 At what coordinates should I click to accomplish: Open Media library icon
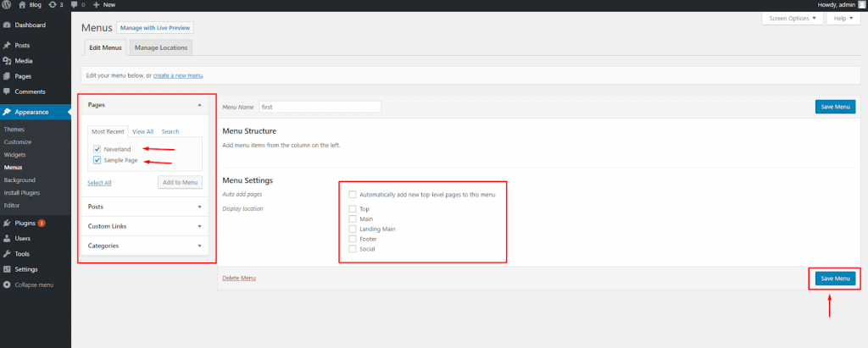pyautogui.click(x=8, y=60)
